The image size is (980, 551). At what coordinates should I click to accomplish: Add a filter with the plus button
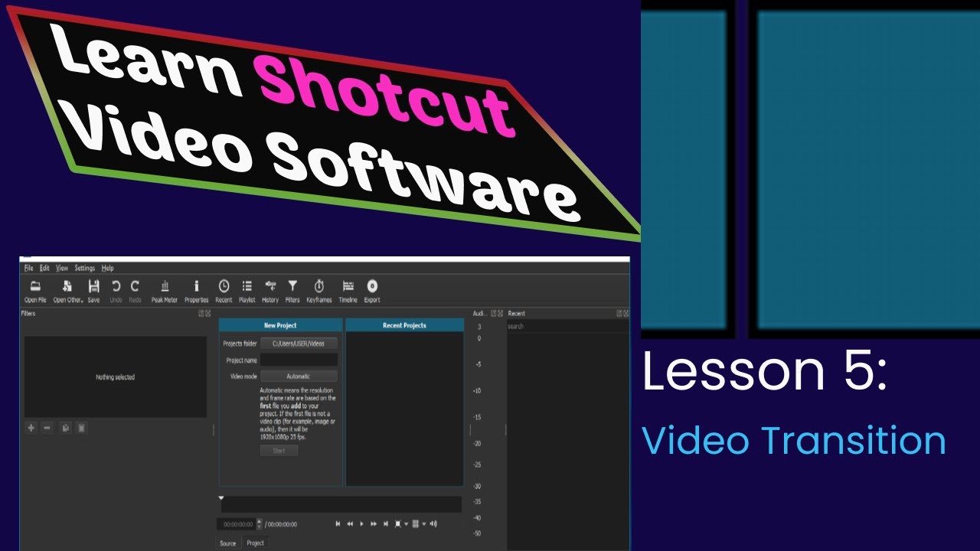click(31, 428)
